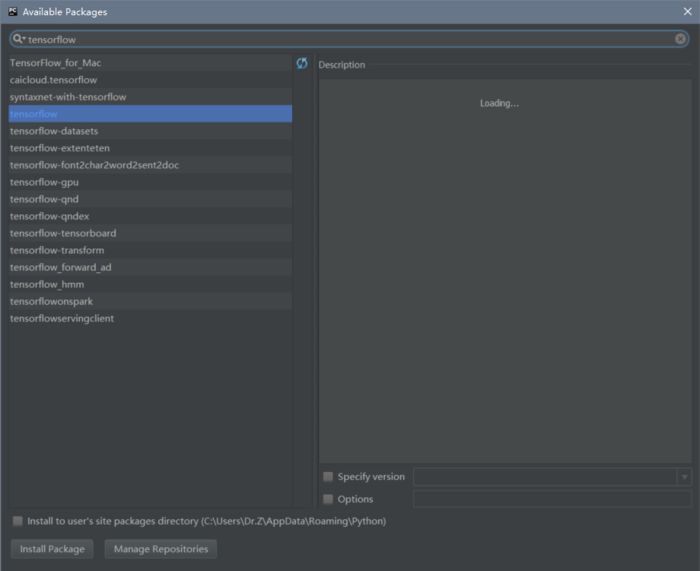Select syntaxnet-with-tensorflow package
The image size is (700, 571).
(150, 97)
